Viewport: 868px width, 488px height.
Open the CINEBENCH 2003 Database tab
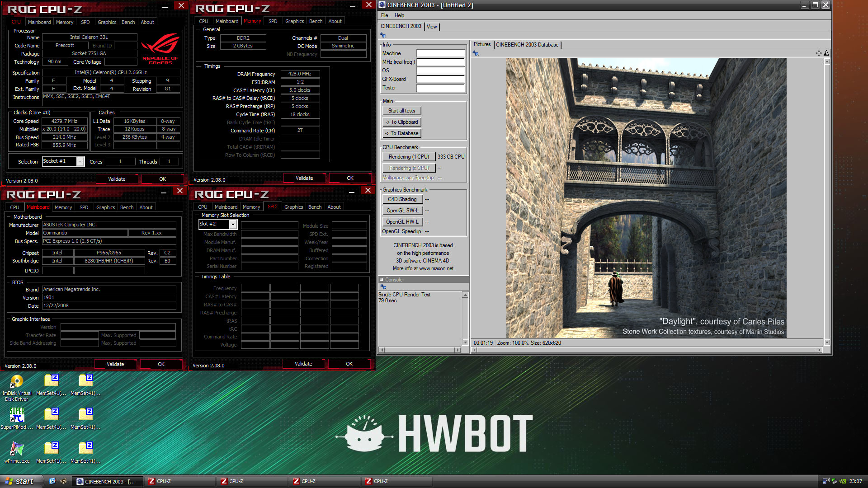tap(527, 45)
